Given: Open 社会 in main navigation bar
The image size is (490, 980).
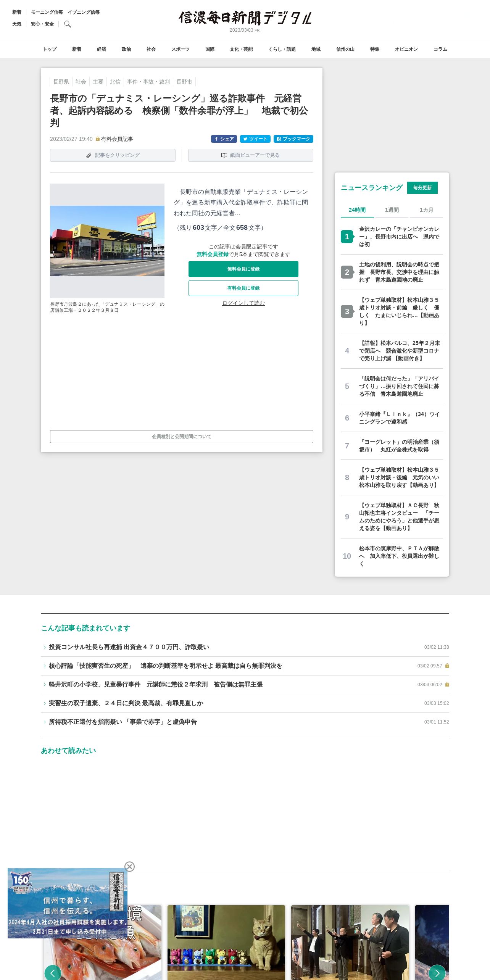Looking at the screenshot, I should point(151,49).
